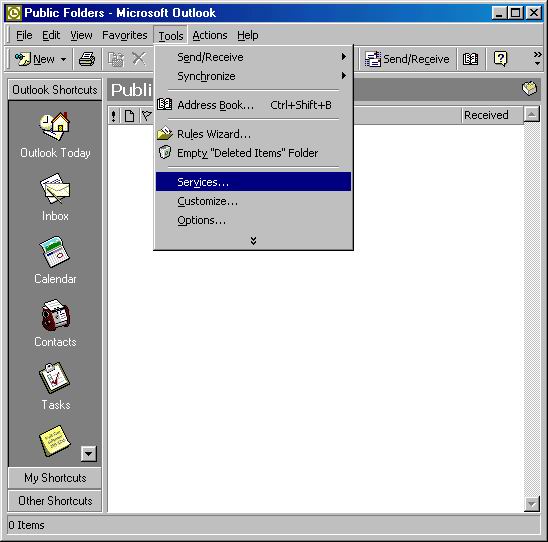Viewport: 548px width, 542px height.
Task: Open the Contacts shortcut icon
Action: (55, 315)
